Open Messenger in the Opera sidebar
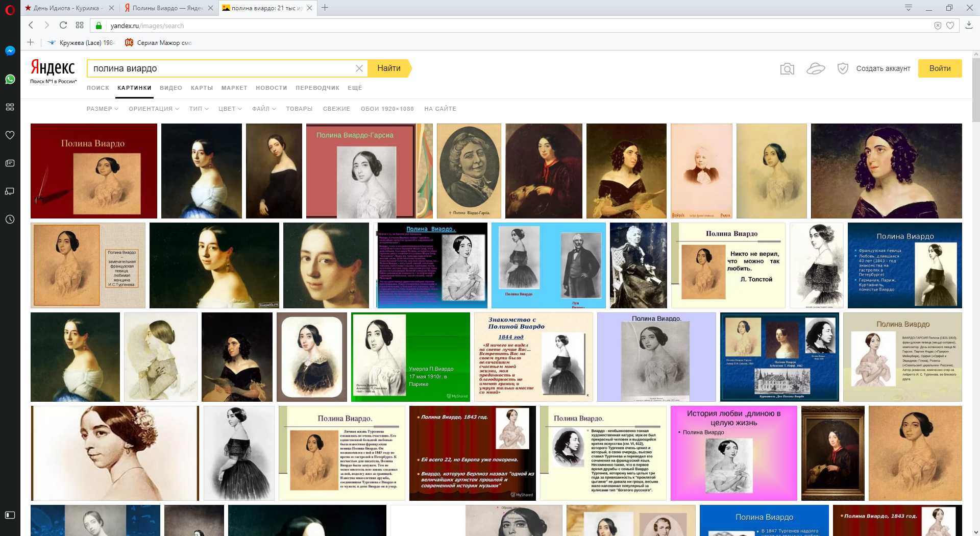The image size is (980, 536). click(x=10, y=51)
